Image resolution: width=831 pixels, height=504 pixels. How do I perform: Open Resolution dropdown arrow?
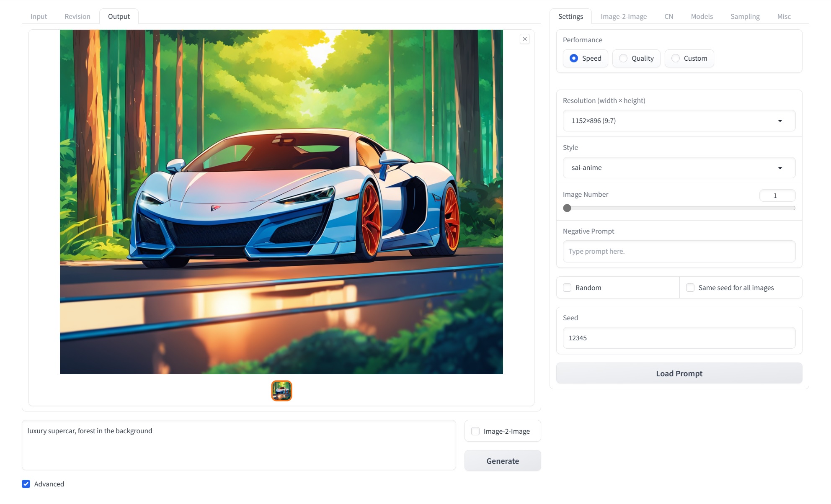click(x=779, y=121)
